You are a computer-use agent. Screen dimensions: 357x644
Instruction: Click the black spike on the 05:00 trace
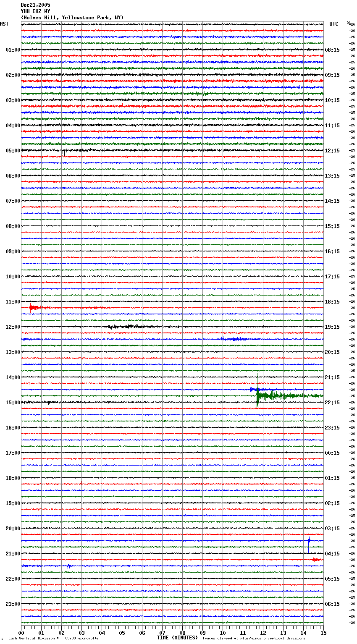(64, 152)
